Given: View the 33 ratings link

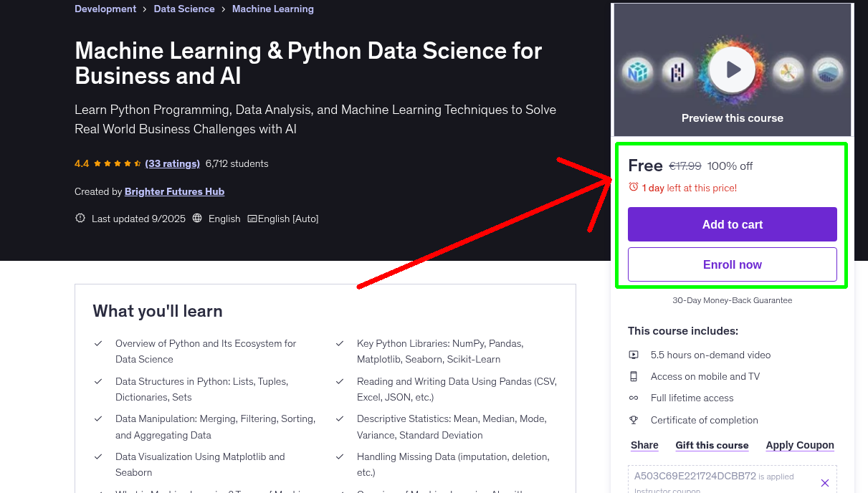Looking at the screenshot, I should click(x=172, y=163).
